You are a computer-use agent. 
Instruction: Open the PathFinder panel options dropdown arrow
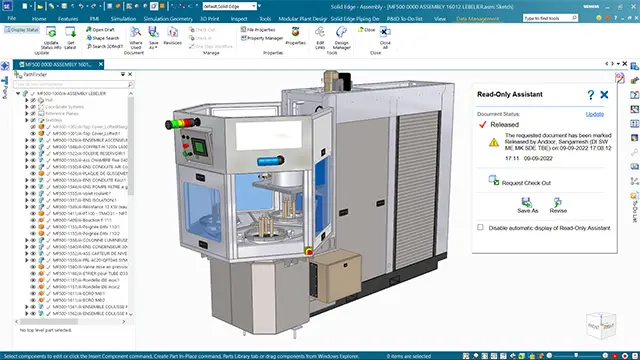pyautogui.click(x=123, y=74)
